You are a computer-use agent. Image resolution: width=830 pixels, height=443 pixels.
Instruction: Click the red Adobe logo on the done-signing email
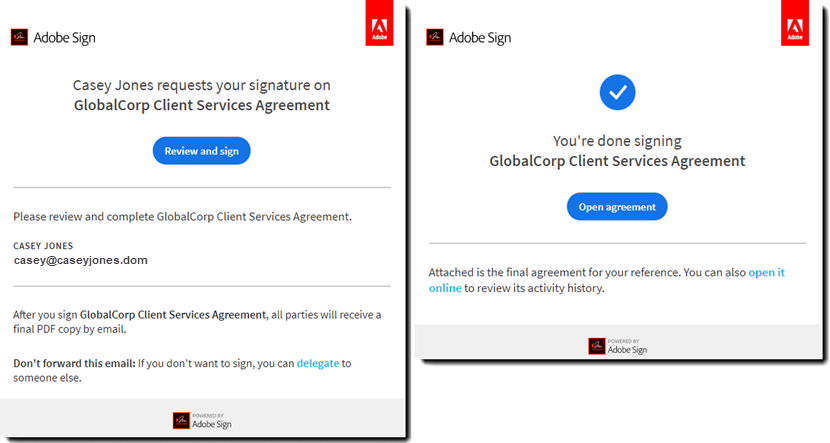pos(795,23)
